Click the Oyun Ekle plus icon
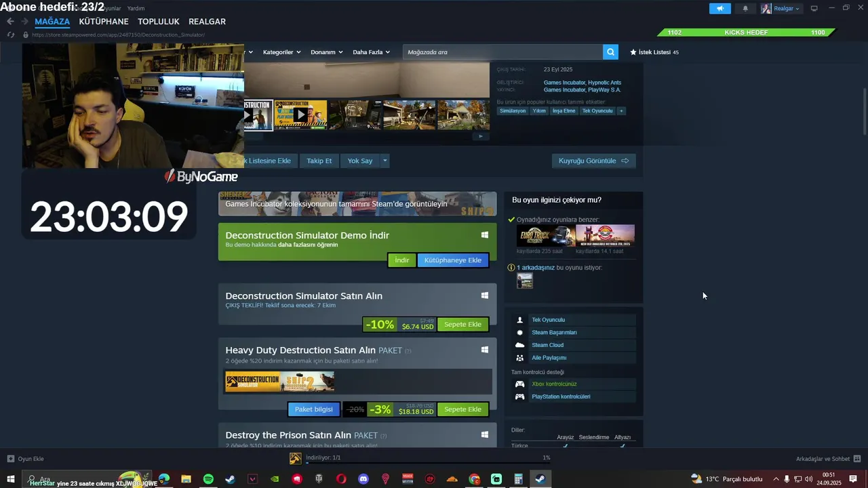This screenshot has height=488, width=868. coord(10,459)
